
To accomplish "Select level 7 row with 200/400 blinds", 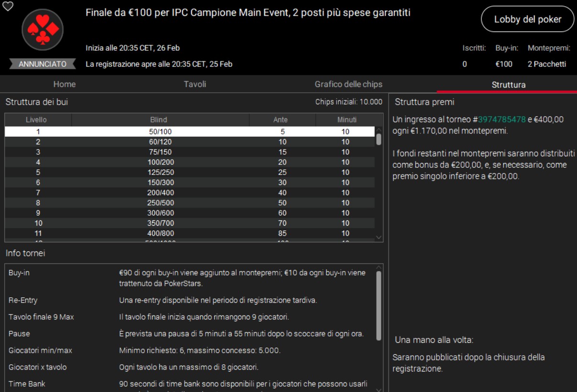I will tap(189, 193).
